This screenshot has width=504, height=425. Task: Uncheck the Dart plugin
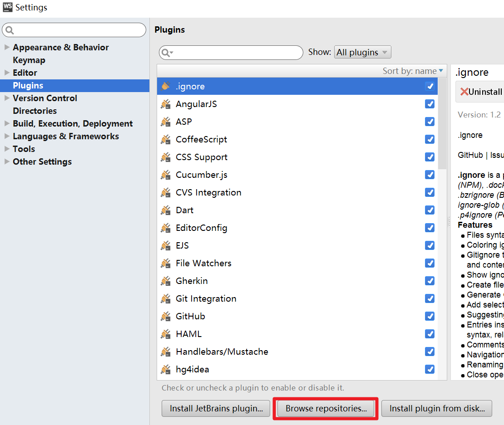pyautogui.click(x=430, y=210)
